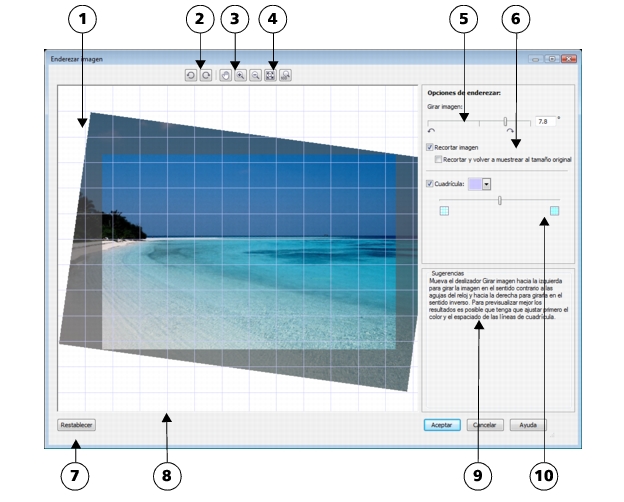Click the zoom out magnifier icon
Image resolution: width=624 pixels, height=502 pixels.
point(255,75)
